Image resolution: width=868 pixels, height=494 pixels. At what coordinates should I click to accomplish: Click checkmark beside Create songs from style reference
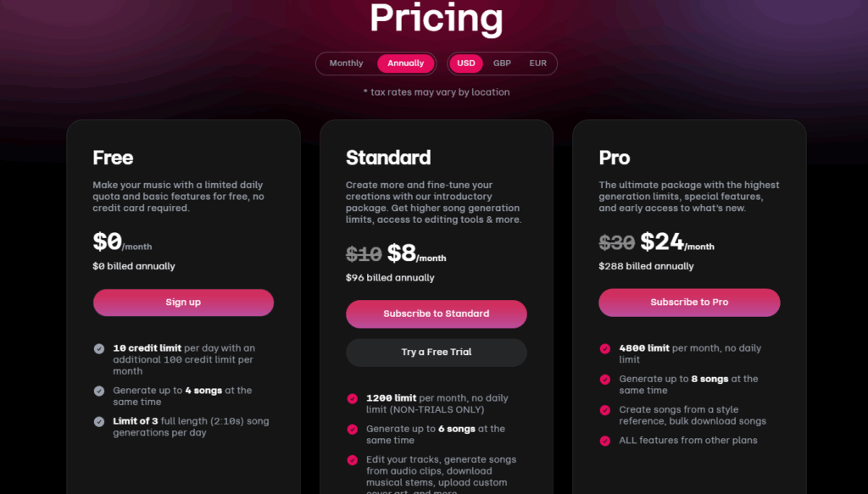tap(605, 410)
